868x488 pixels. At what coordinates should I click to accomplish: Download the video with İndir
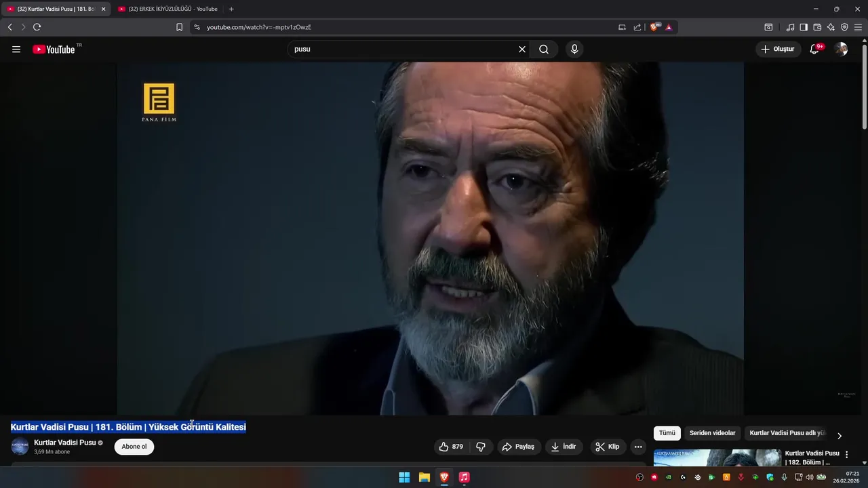click(564, 447)
